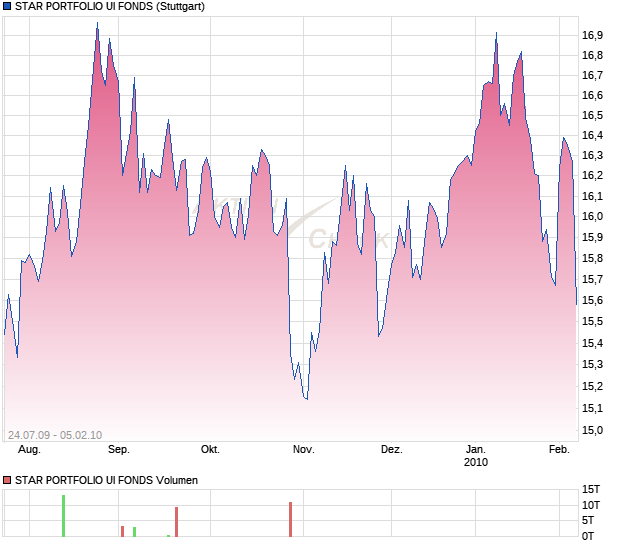Screen dimensions: 620x546
Task: Click the 16,4 price axis label
Action: click(x=592, y=136)
